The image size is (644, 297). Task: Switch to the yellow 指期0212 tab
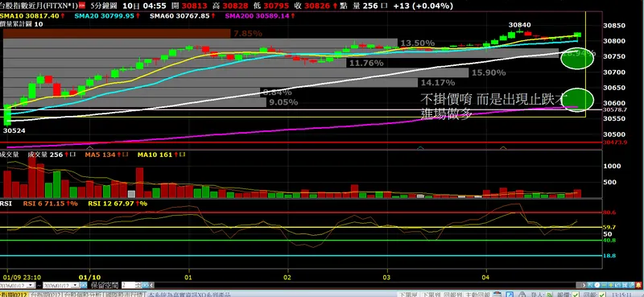coord(14,294)
